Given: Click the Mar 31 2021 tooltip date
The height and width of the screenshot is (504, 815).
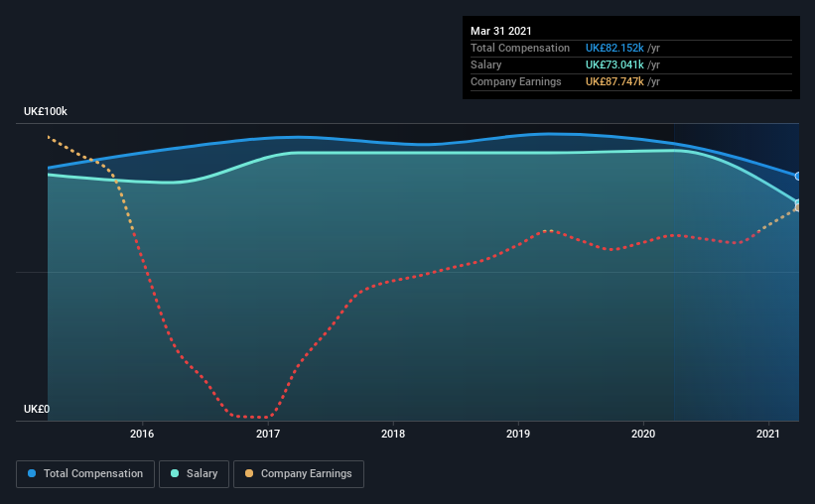Looking at the screenshot, I should click(x=501, y=31).
